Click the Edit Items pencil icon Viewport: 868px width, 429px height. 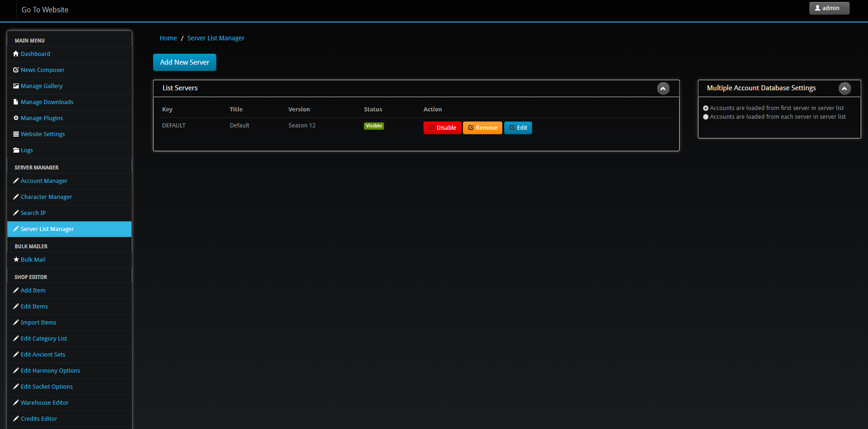16,306
